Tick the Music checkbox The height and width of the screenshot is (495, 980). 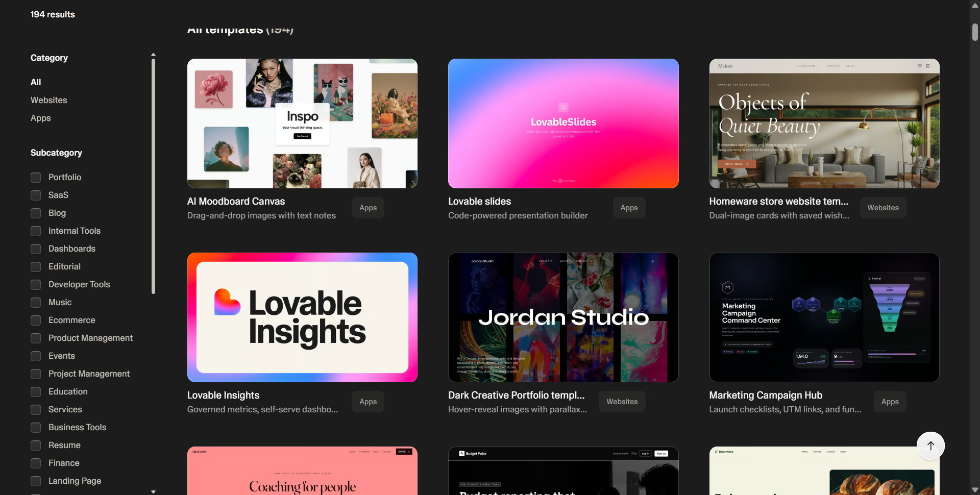[36, 303]
